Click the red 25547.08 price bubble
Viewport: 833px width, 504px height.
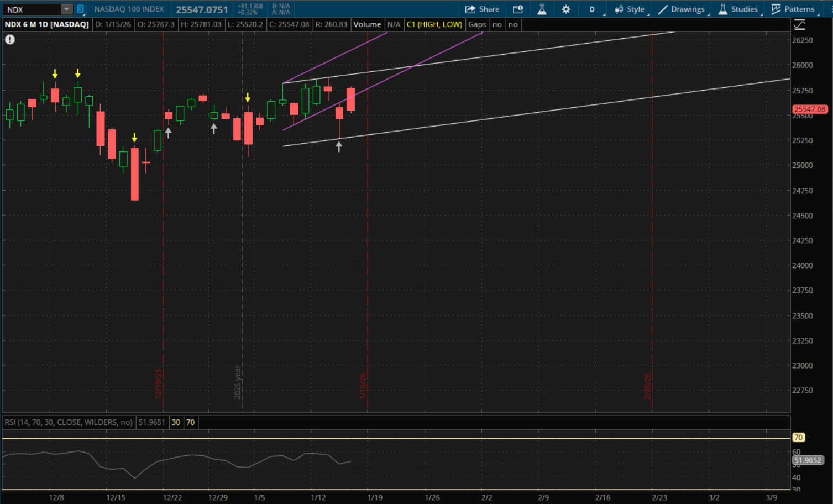coord(809,109)
